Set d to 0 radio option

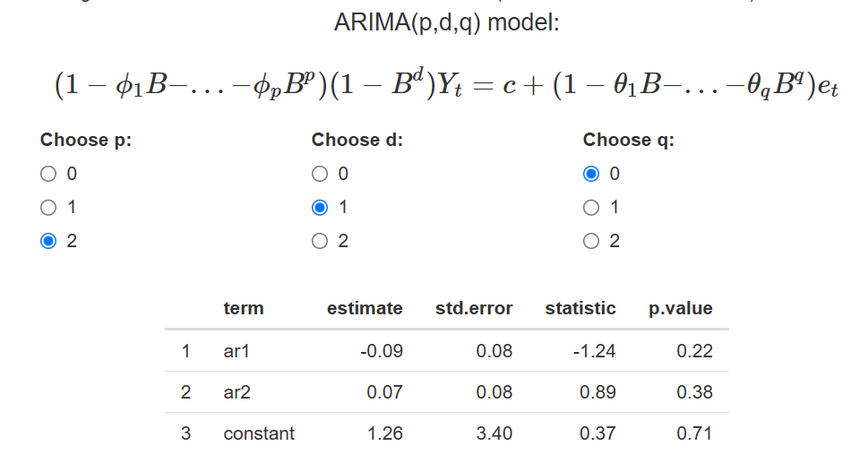click(320, 174)
